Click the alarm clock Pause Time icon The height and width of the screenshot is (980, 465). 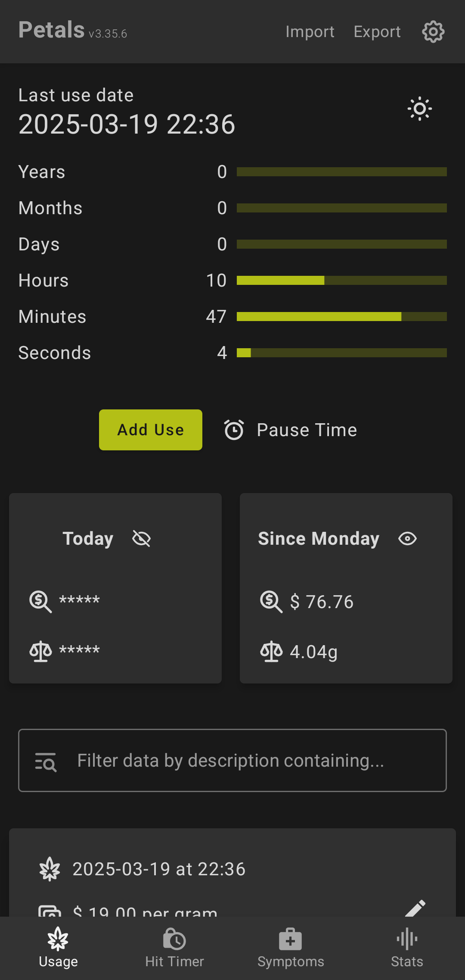(234, 430)
